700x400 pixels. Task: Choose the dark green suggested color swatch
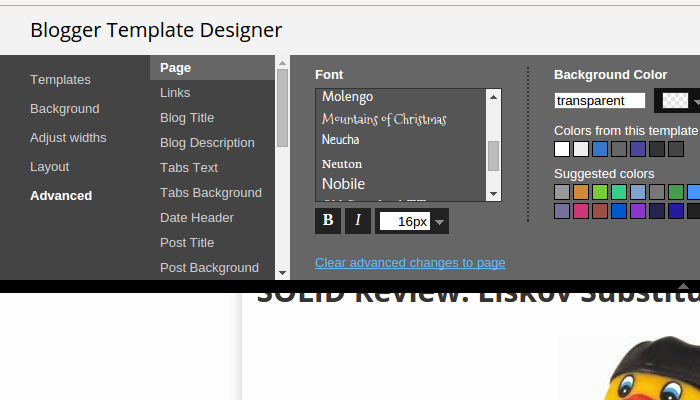point(676,192)
